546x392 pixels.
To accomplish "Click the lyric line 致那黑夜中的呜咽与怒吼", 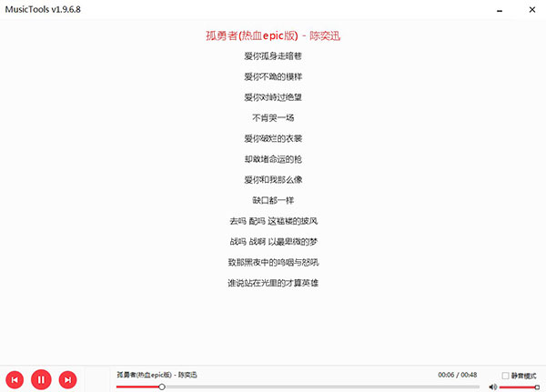I will coord(273,262).
